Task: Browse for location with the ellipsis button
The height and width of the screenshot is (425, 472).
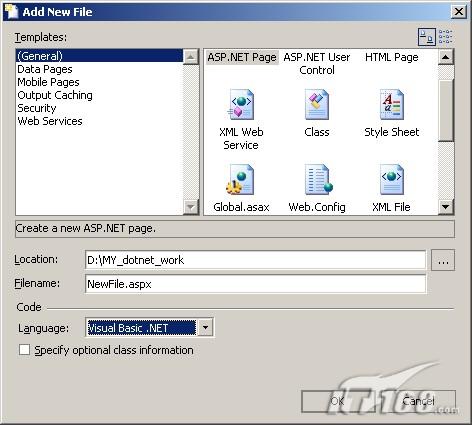Action: (443, 260)
